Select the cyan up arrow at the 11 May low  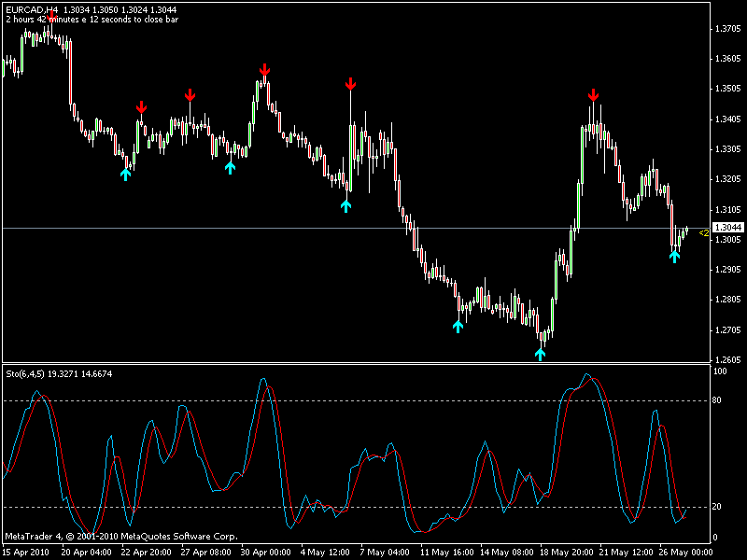[458, 326]
